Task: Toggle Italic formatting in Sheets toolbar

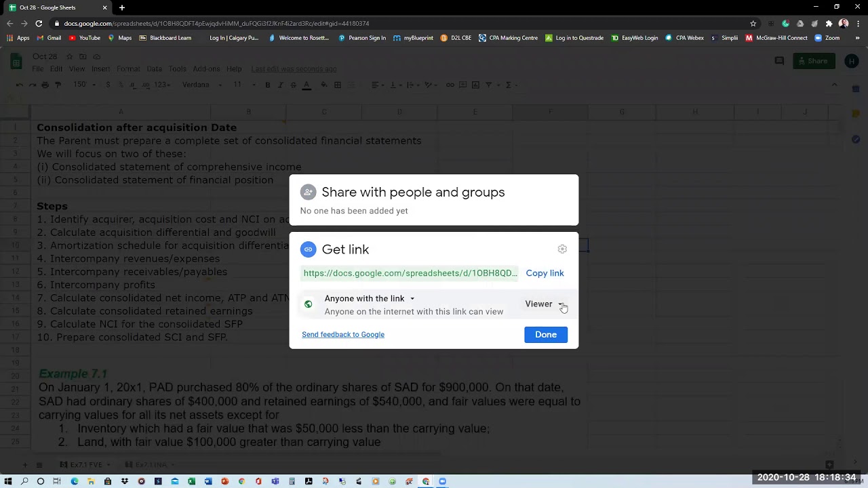Action: 281,85
